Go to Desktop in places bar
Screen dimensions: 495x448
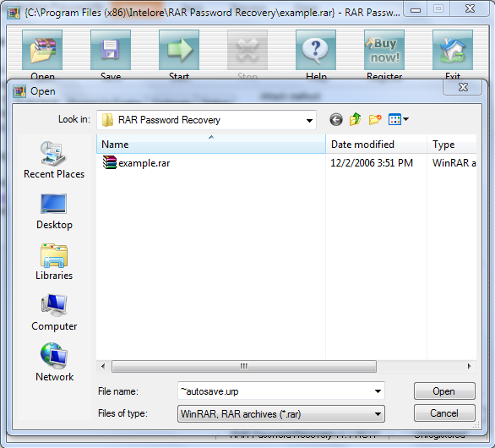pos(54,211)
